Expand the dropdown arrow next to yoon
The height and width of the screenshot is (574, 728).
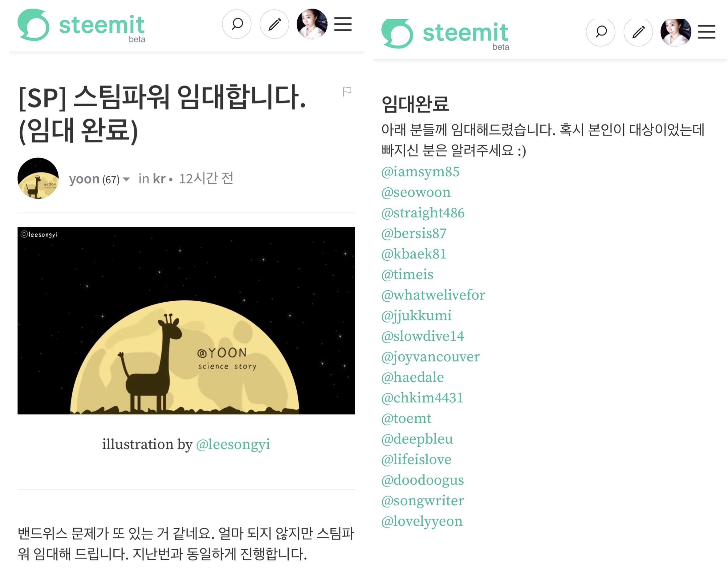pyautogui.click(x=127, y=179)
